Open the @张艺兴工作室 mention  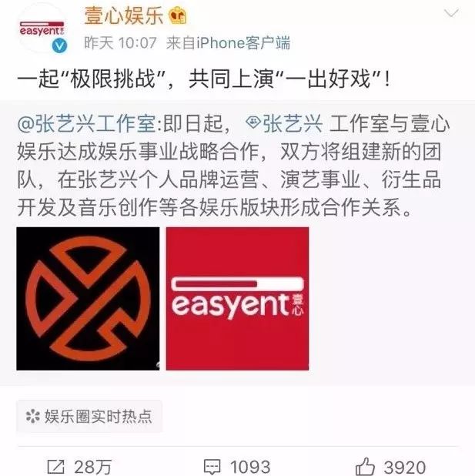click(x=86, y=124)
